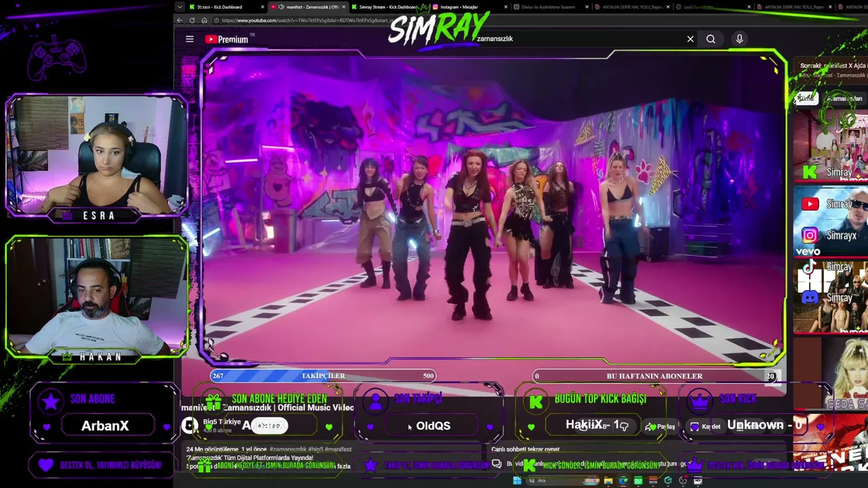Share the video via Paylaş
The width and height of the screenshot is (868, 488).
click(x=661, y=426)
